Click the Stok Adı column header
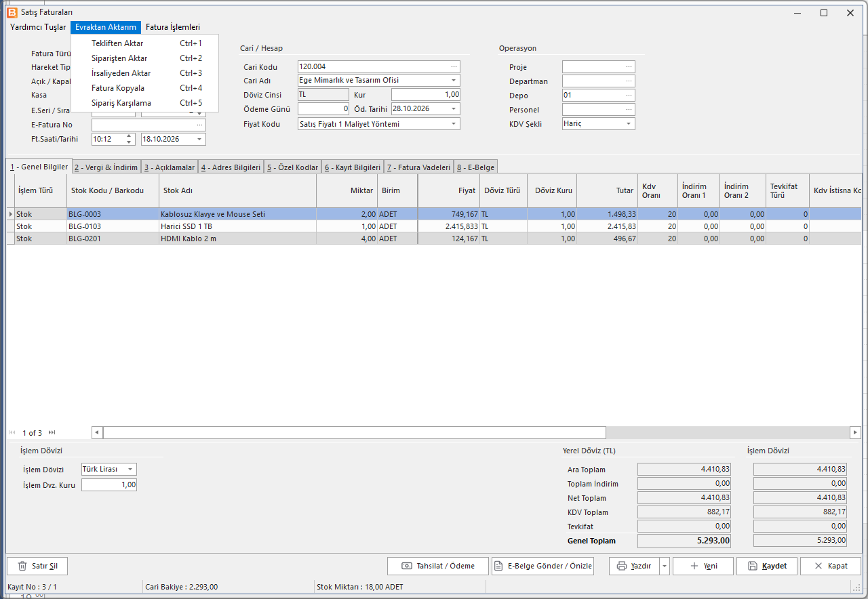 [x=237, y=190]
